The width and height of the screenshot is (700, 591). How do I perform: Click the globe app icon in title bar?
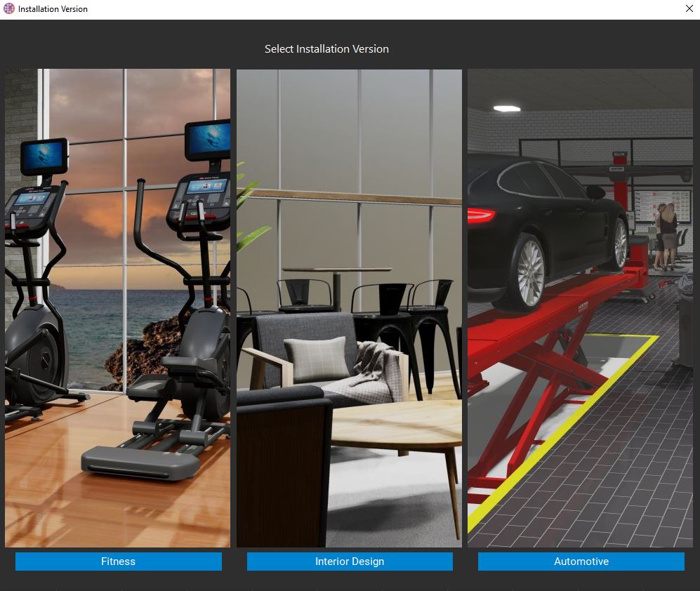coord(9,9)
